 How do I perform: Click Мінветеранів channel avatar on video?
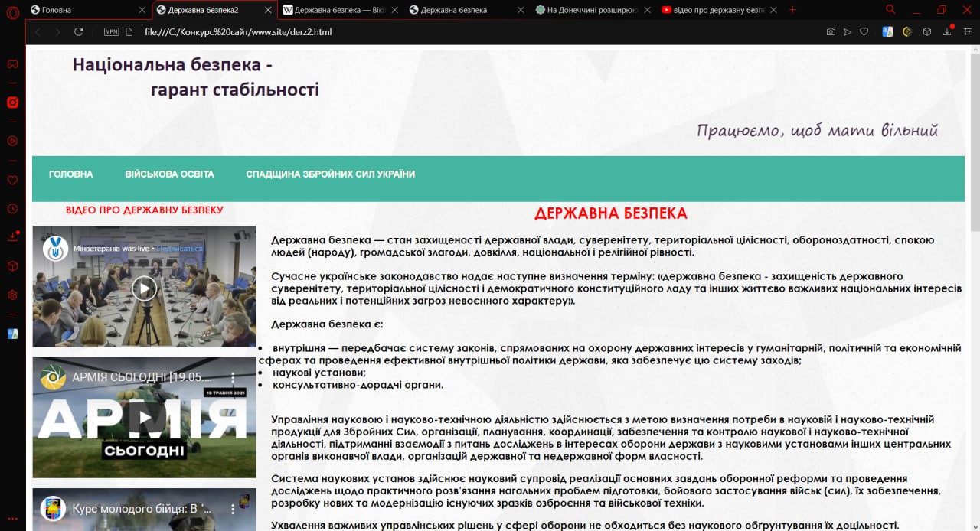coord(54,248)
